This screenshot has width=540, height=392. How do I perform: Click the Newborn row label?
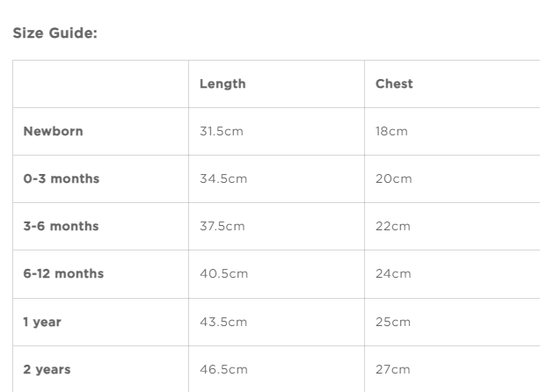click(x=53, y=132)
